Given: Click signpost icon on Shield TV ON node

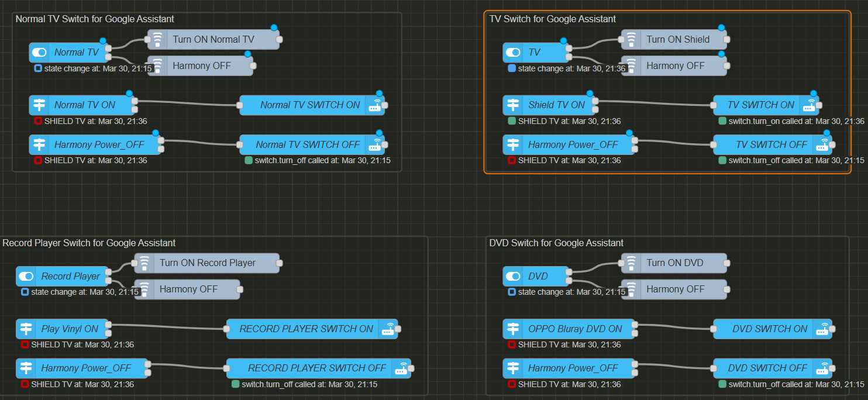Looking at the screenshot, I should pos(513,105).
